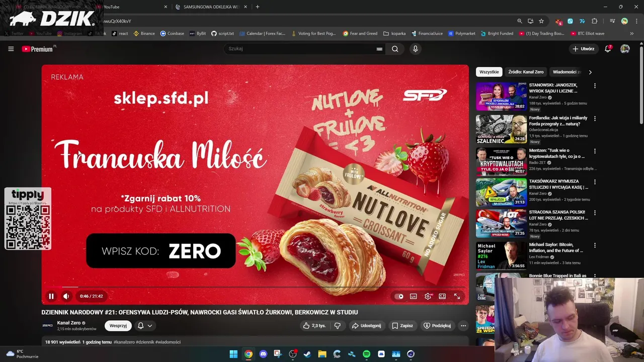Viewport: 644px width, 362px height.
Task: Select the Wszystkie filter chip
Action: coord(489,72)
